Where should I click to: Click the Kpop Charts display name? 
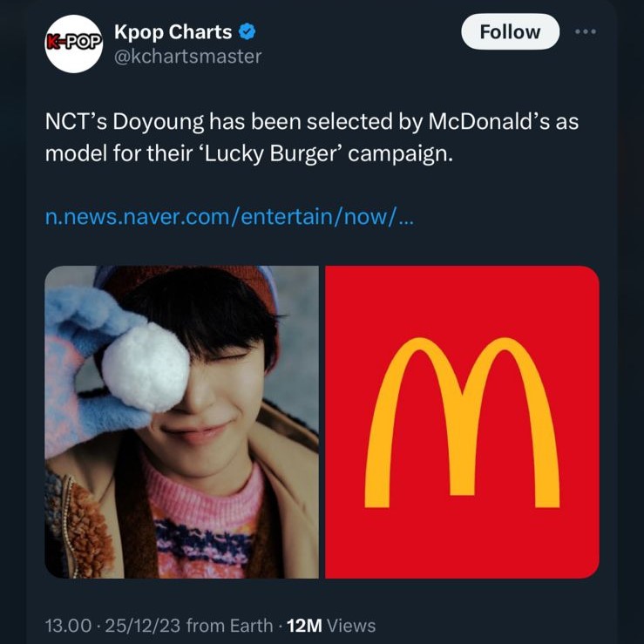coord(173,33)
